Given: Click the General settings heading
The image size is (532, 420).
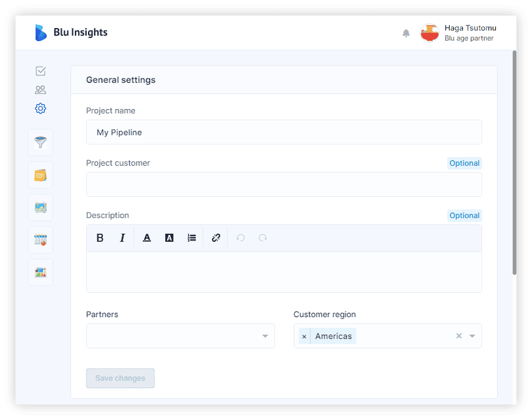Looking at the screenshot, I should point(121,80).
